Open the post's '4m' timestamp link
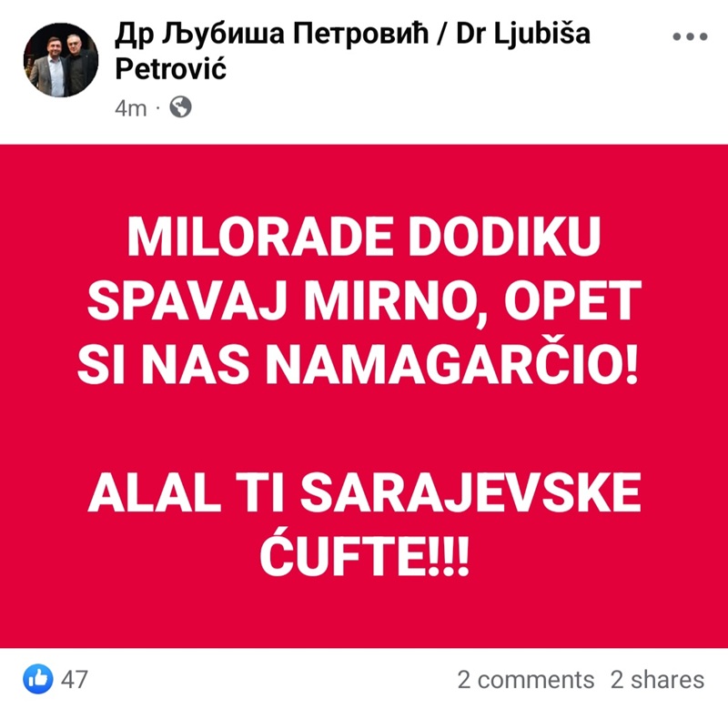 [x=131, y=108]
